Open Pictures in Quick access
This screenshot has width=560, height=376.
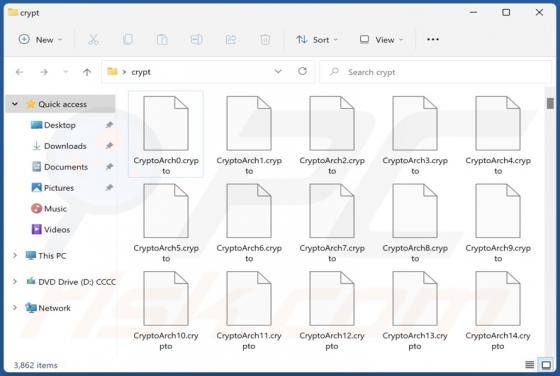52,187
